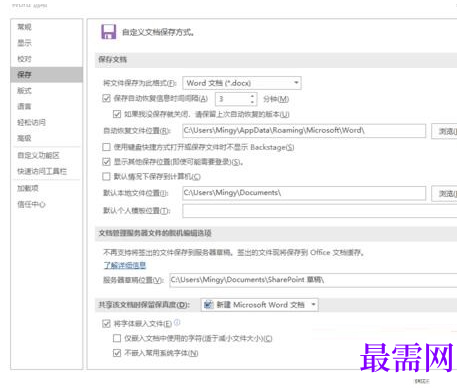Viewport: 472px width, 389px height.
Task: Toggle 如果我没保存就关闭 keep last version checkbox
Action: (x=117, y=114)
